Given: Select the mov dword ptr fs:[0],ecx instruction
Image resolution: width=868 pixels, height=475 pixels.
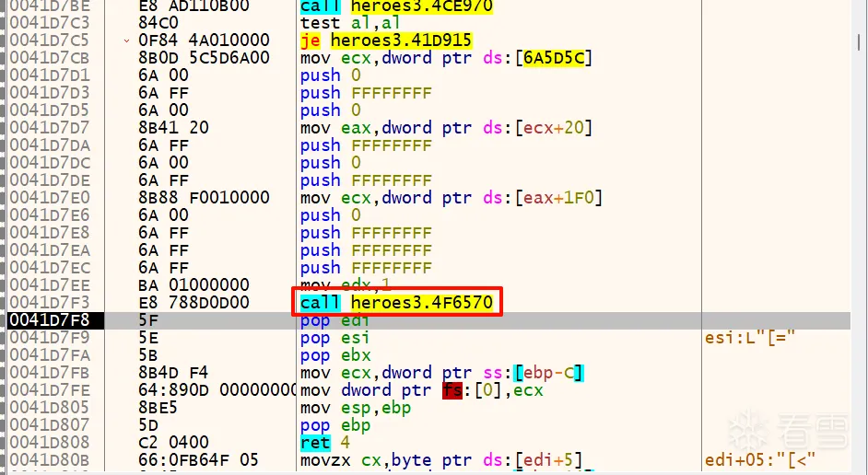Looking at the screenshot, I should point(421,390).
